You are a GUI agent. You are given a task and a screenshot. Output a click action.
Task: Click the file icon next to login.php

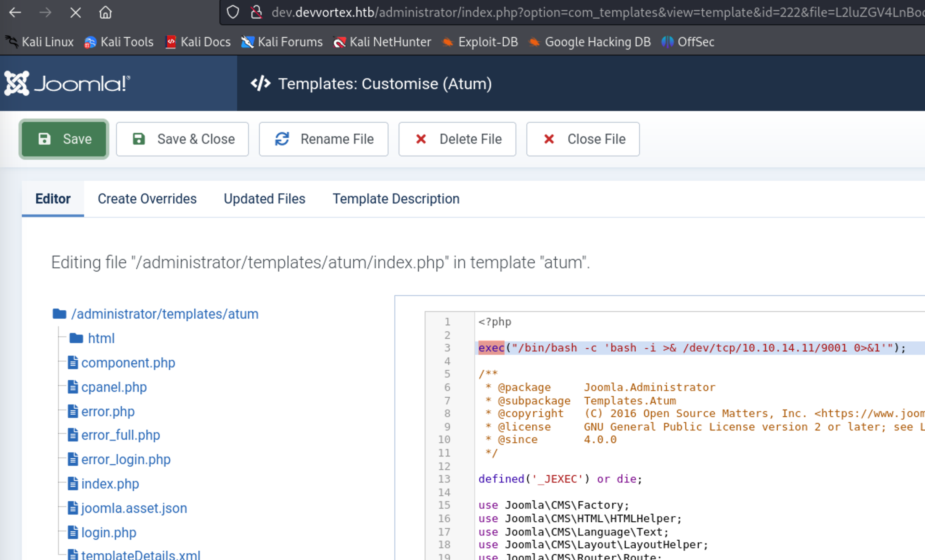point(73,532)
